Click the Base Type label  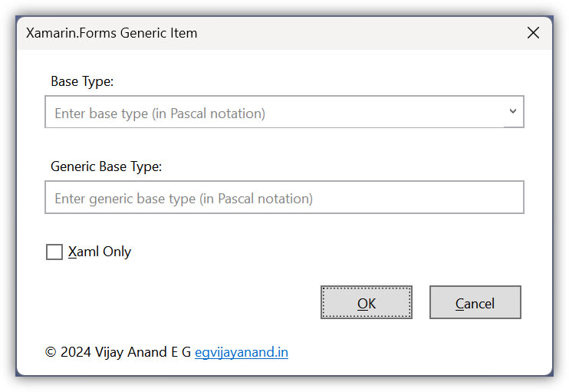pos(82,81)
